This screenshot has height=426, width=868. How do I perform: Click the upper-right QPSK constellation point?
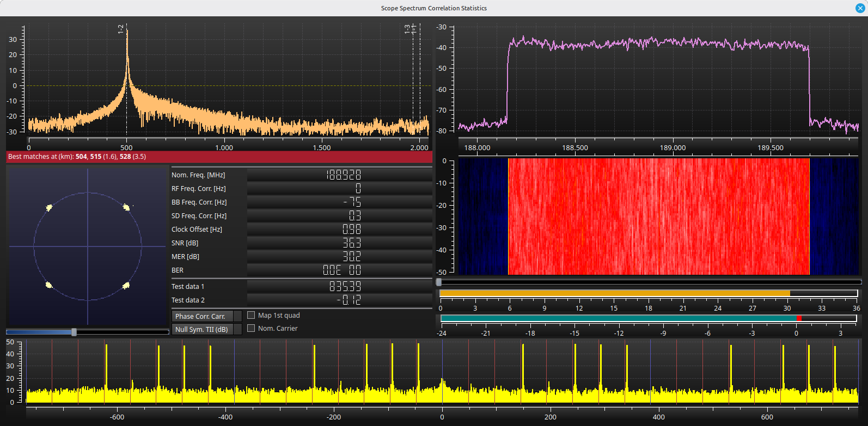click(126, 207)
